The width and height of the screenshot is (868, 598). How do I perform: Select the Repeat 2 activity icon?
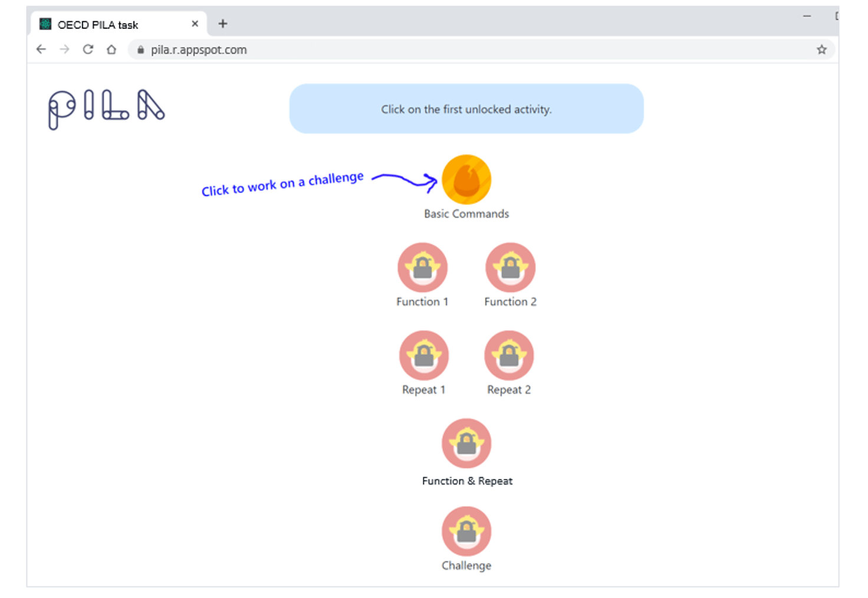[508, 354]
